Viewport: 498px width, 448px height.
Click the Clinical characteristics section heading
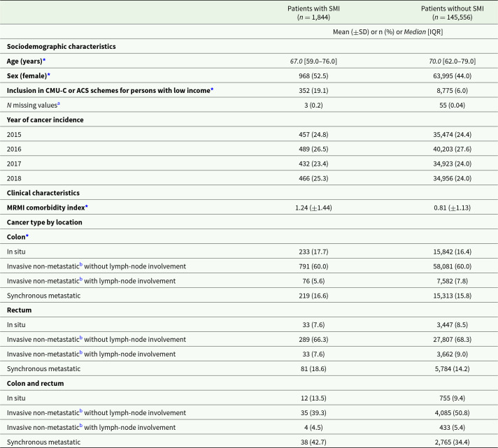coord(43,193)
